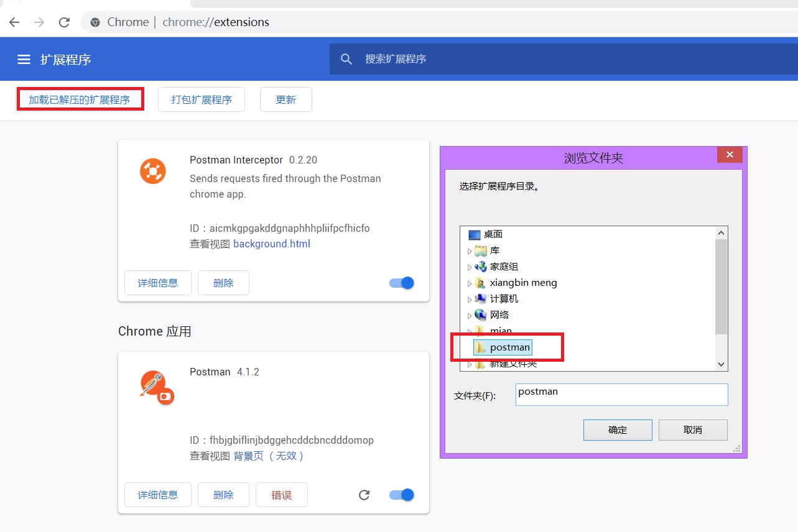Open details for Postman Interceptor
This screenshot has width=798, height=532.
tap(158, 283)
